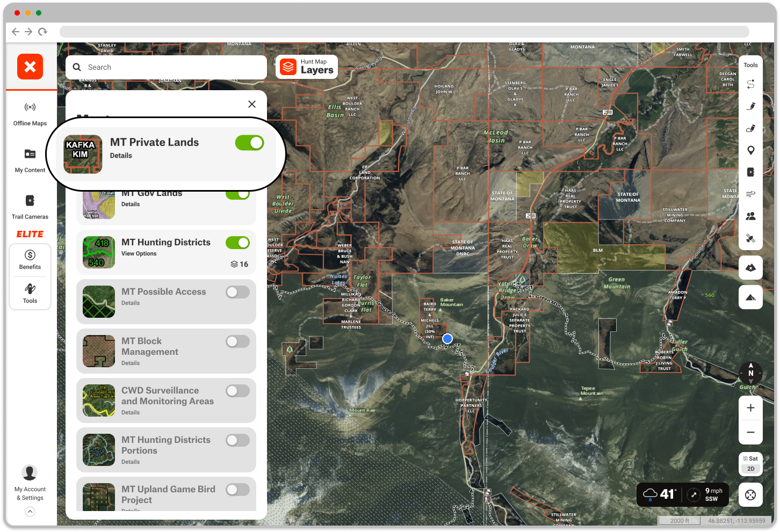Image resolution: width=780 pixels, height=532 pixels.
Task: Click the browser back arrow
Action: [16, 32]
